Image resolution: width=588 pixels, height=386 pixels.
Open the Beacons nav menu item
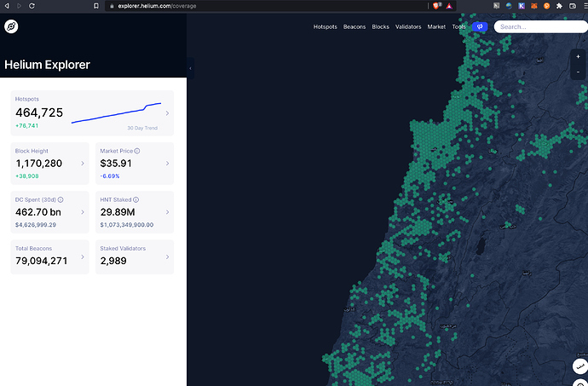tap(355, 26)
